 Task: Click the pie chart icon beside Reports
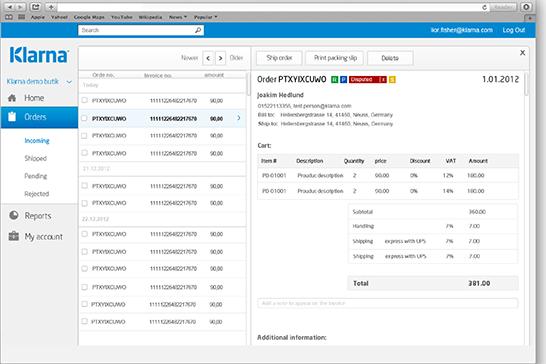tap(14, 215)
